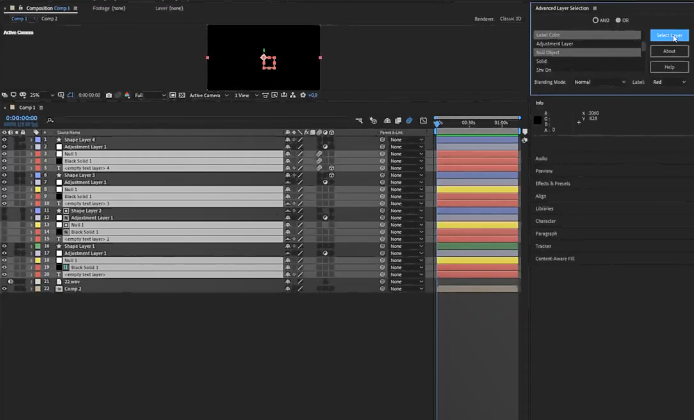
Task: Open the Effects & Presets panel
Action: 552,183
